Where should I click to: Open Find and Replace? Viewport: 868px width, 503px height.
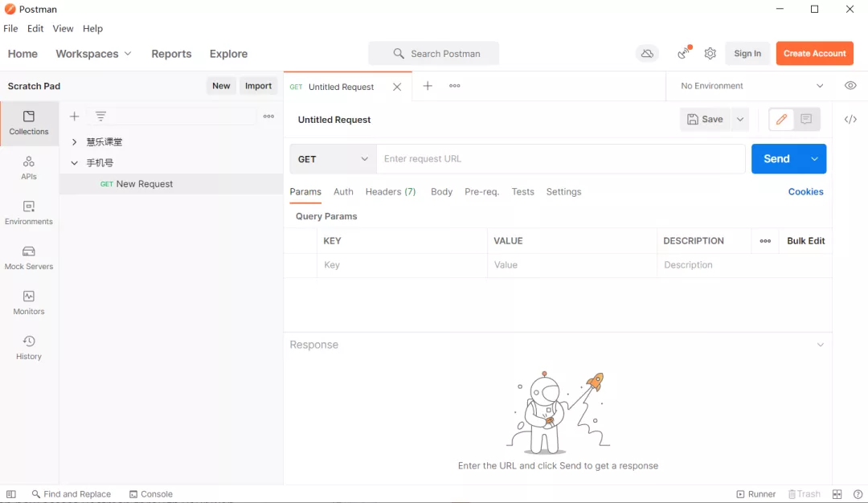click(71, 494)
